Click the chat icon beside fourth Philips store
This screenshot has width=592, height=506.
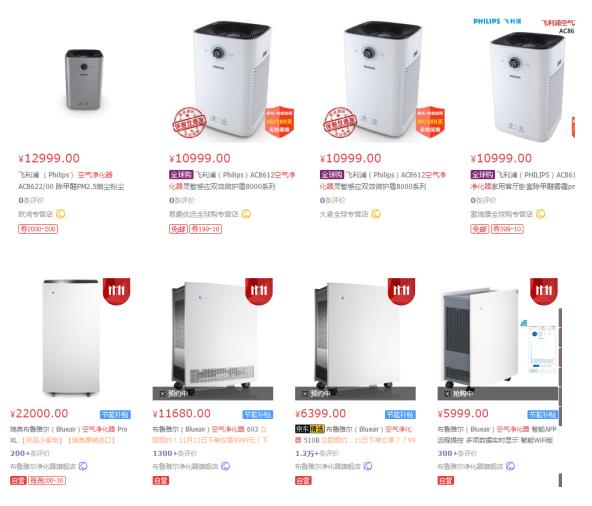[541, 214]
